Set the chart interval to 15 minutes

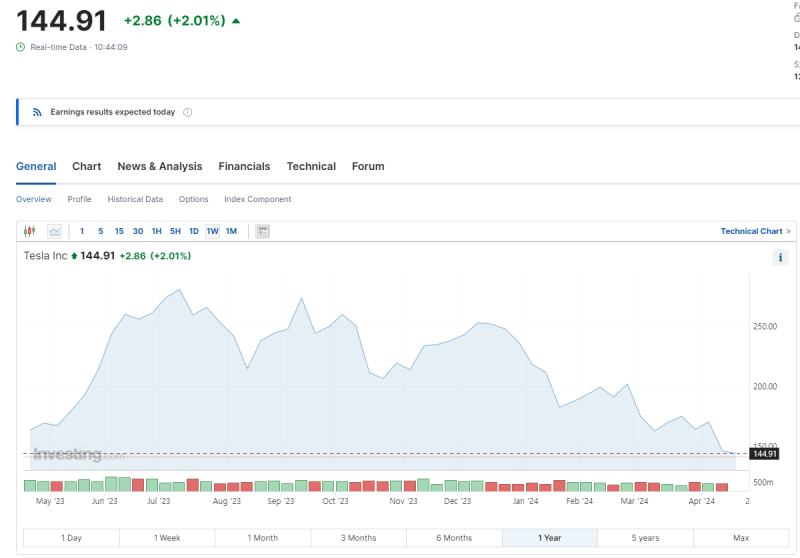tap(119, 231)
